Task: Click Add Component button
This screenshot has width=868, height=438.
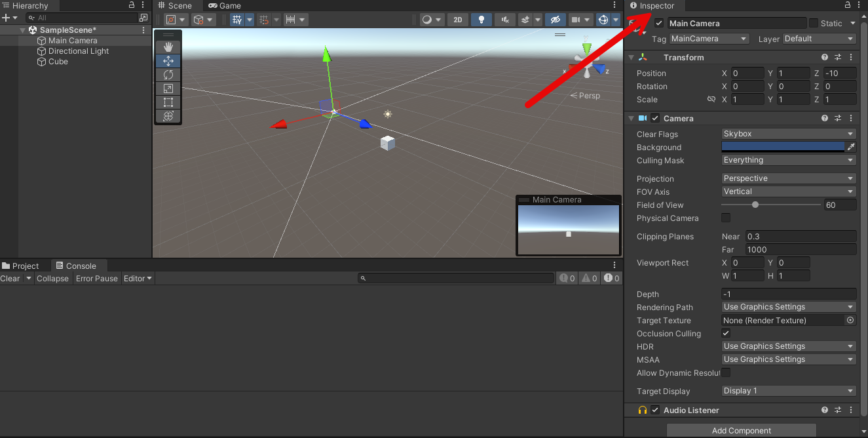Action: point(742,431)
